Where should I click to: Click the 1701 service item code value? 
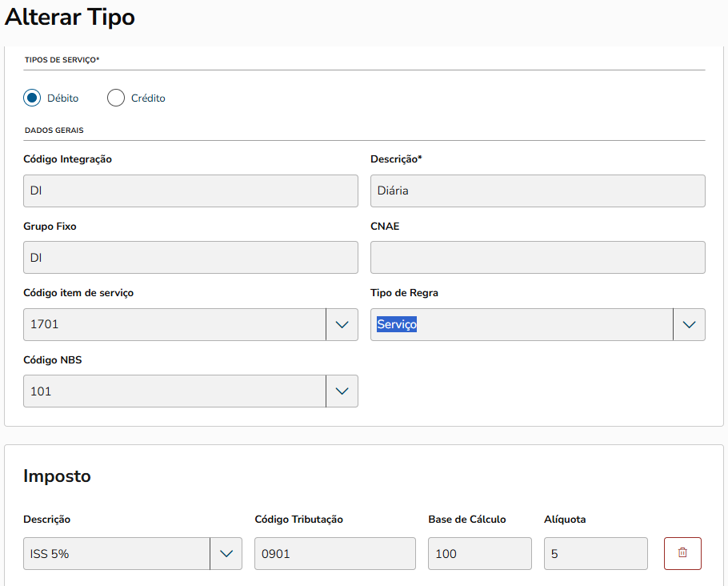[45, 325]
